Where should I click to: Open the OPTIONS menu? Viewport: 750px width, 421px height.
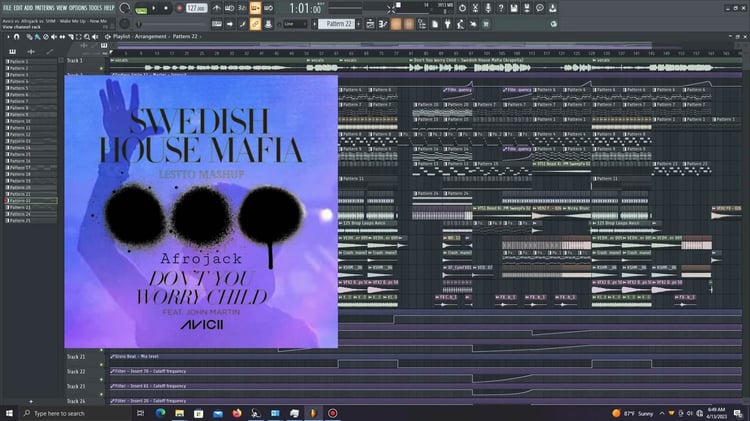[x=78, y=8]
